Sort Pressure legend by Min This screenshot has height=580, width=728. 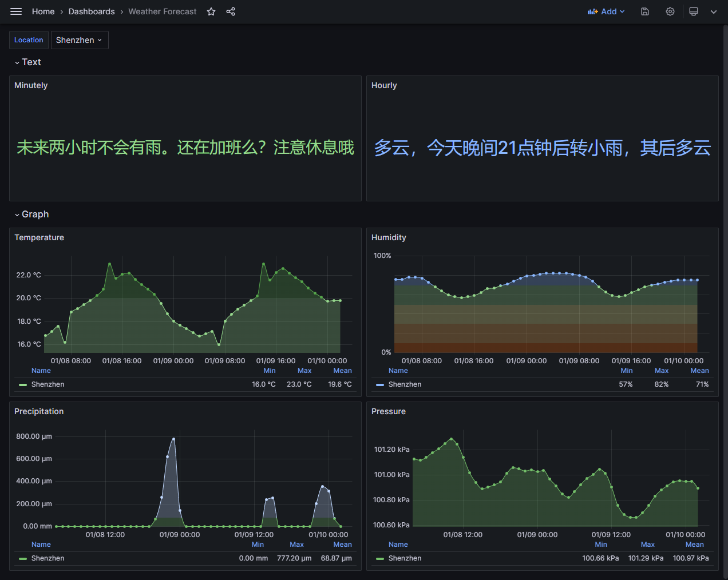pos(601,545)
